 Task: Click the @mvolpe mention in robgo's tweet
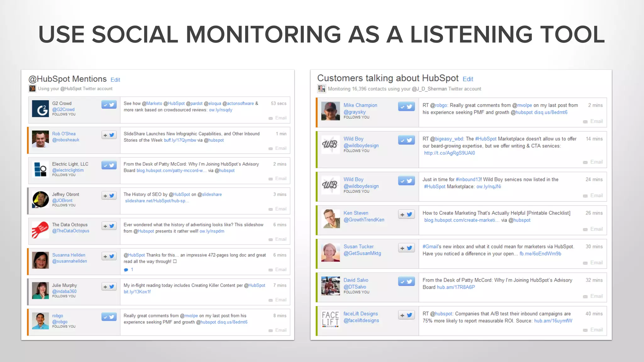[x=189, y=316]
